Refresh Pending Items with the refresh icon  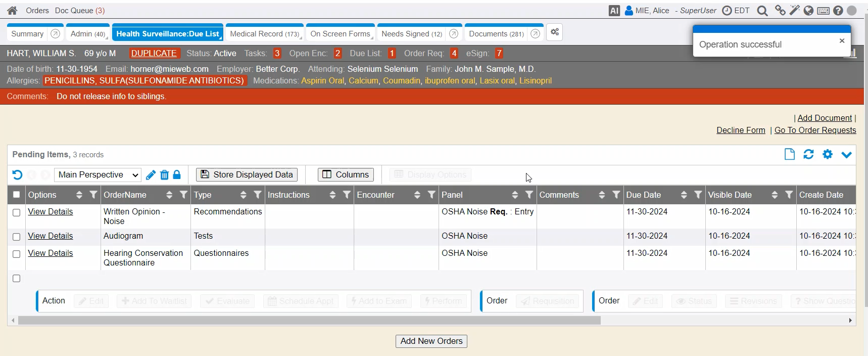(808, 154)
